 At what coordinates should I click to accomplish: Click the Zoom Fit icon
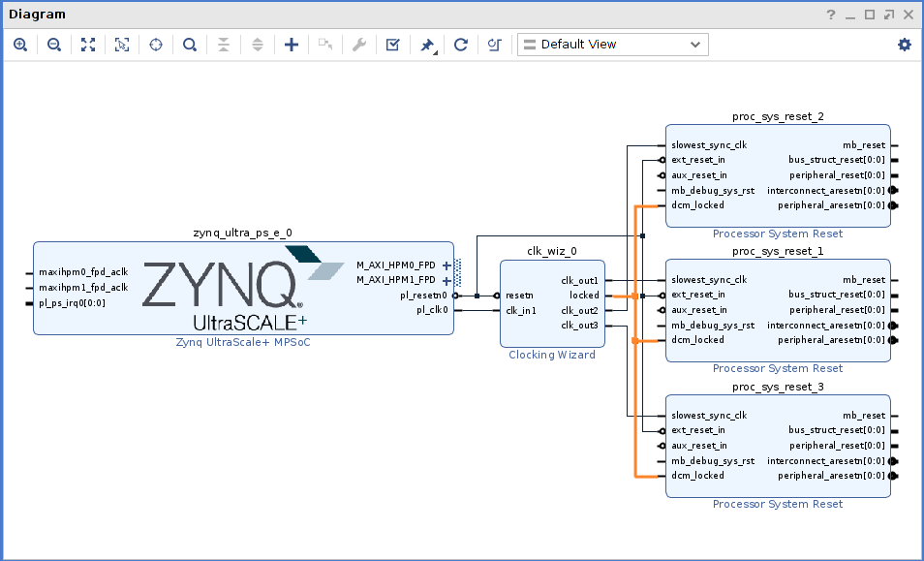(x=88, y=45)
